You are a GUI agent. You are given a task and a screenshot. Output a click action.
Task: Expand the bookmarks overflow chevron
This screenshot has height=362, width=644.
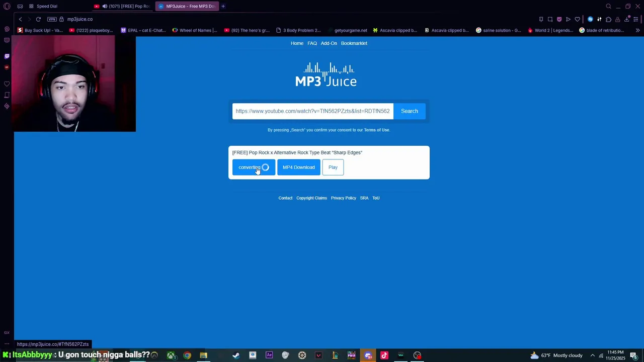[637, 30]
